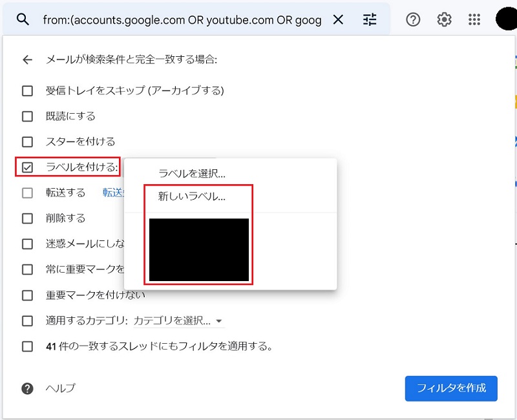Open the ヘルプ link
Image resolution: width=517 pixels, height=420 pixels.
pyautogui.click(x=61, y=388)
